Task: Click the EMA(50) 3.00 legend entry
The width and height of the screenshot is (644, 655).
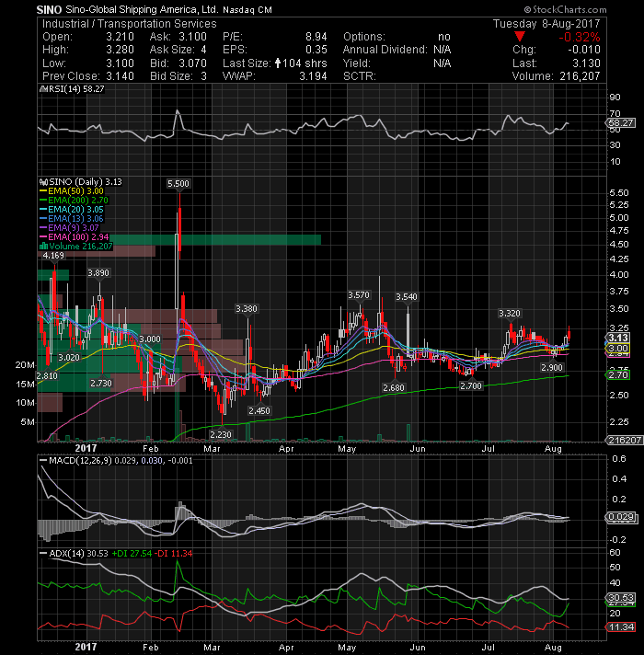Action: click(72, 191)
